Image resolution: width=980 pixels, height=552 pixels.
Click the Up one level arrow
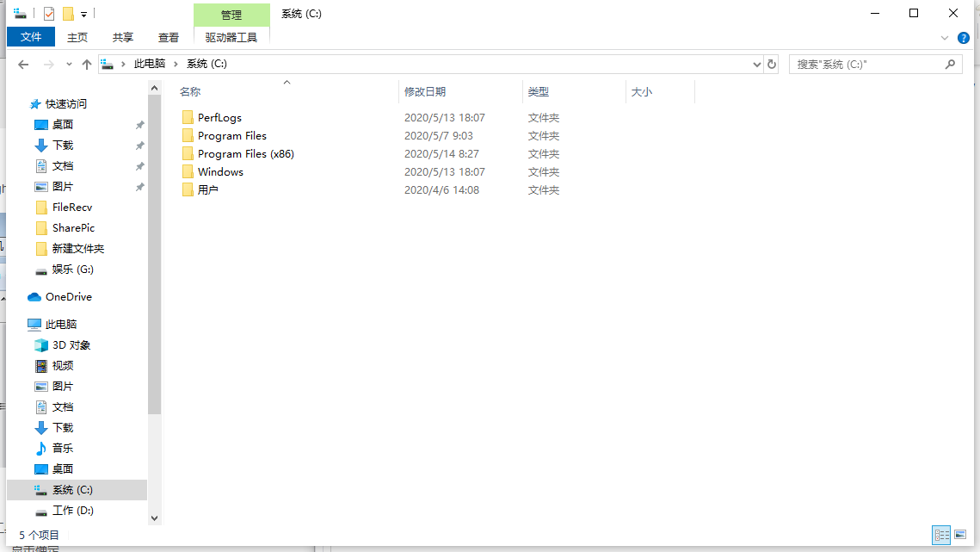tap(86, 65)
